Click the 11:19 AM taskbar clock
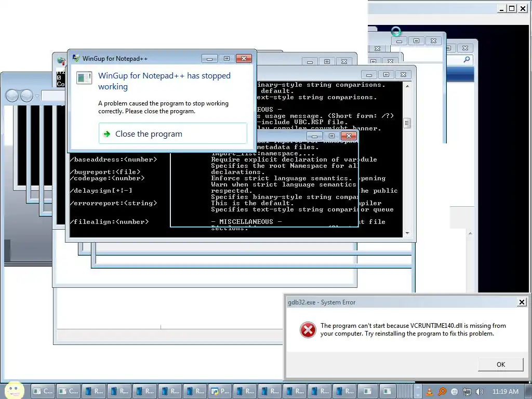Screen dimensions: 532x399 pos(505,392)
